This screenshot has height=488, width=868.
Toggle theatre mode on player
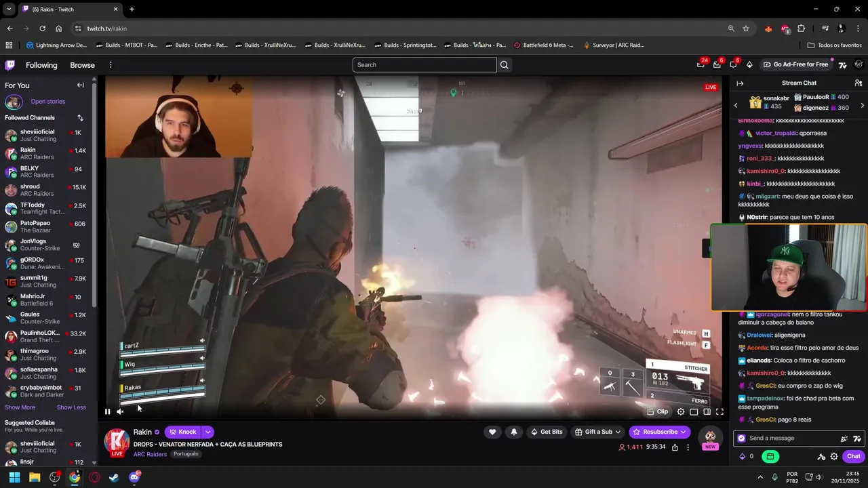(x=707, y=411)
